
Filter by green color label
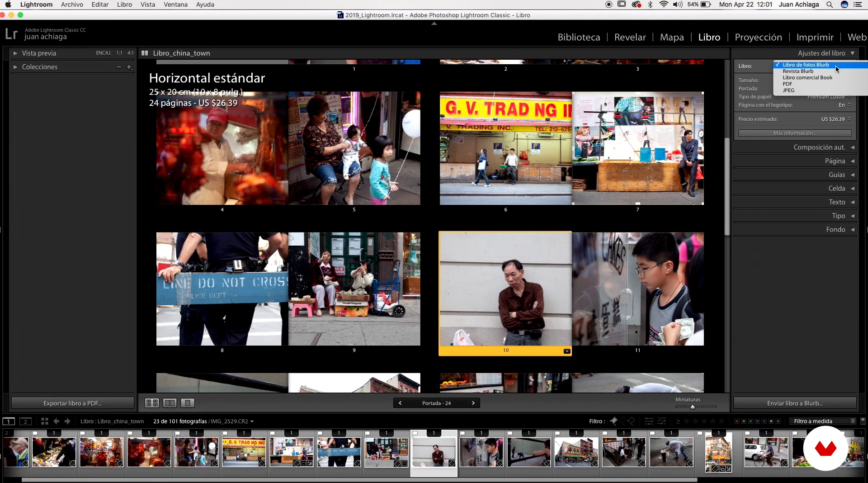click(x=750, y=421)
